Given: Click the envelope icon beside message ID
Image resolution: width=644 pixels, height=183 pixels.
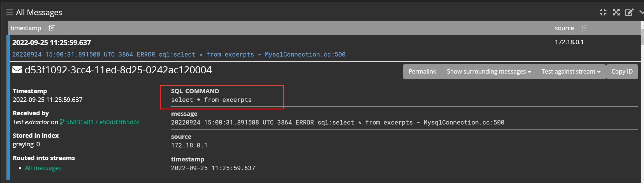Looking at the screenshot, I should click(x=17, y=70).
